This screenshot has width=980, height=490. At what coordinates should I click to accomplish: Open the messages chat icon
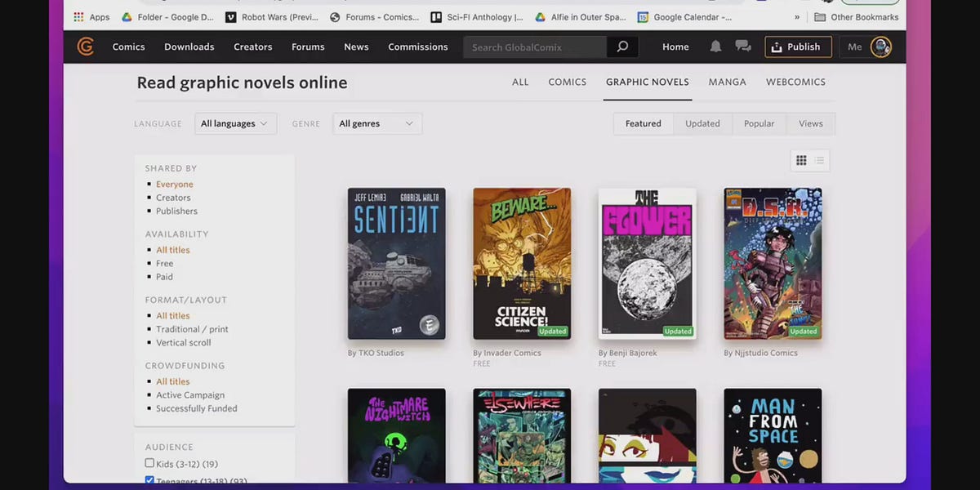[x=742, y=47]
